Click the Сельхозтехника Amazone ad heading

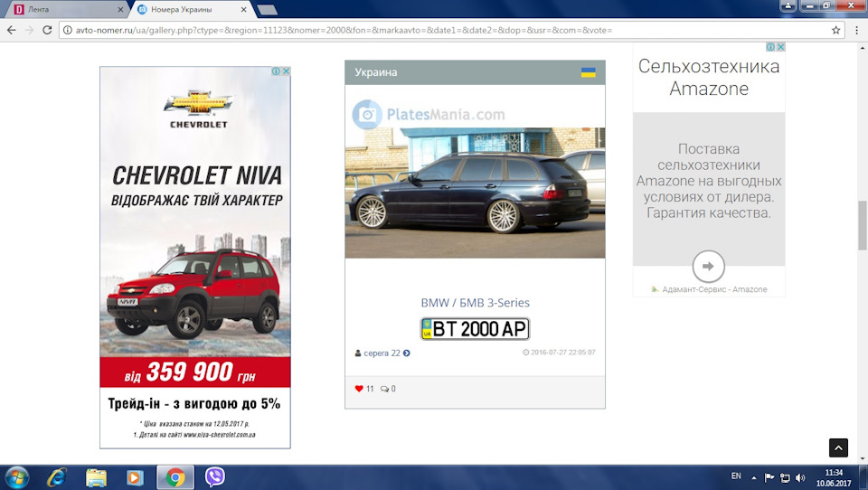pyautogui.click(x=709, y=77)
